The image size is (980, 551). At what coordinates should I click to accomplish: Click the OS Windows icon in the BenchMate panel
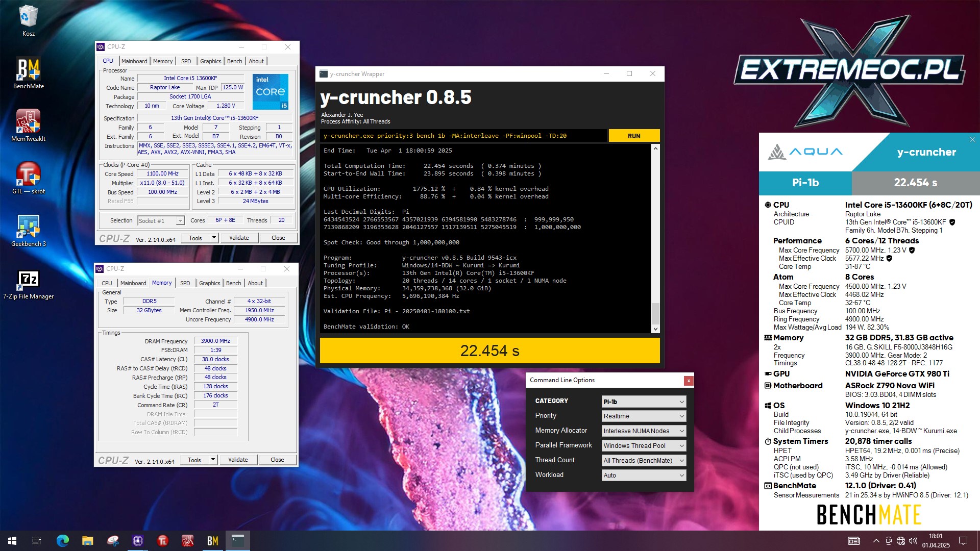(768, 406)
